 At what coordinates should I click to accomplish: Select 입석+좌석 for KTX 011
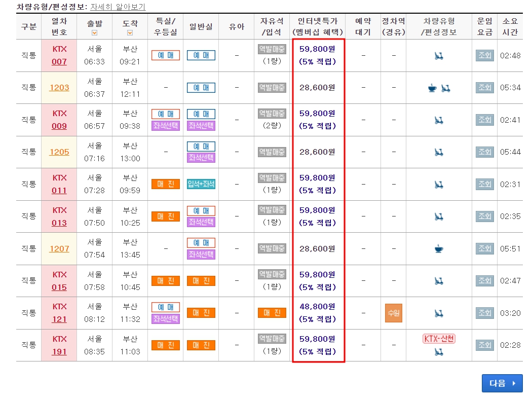click(x=201, y=184)
